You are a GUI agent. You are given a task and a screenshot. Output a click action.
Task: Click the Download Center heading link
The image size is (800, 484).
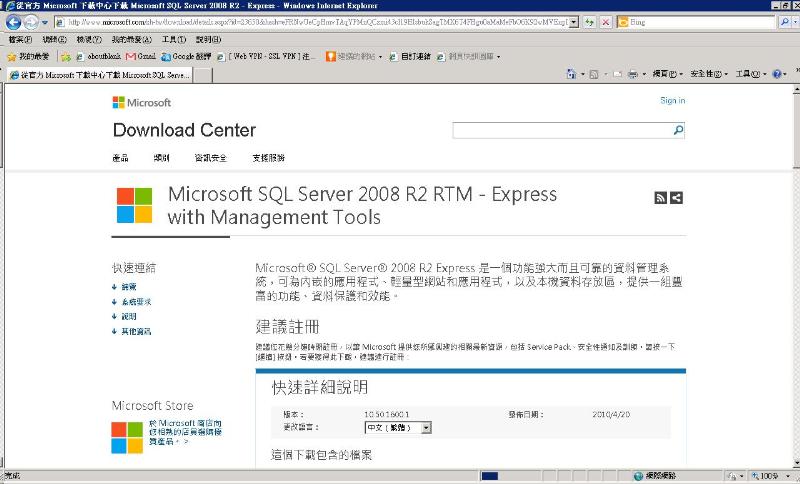click(x=184, y=130)
